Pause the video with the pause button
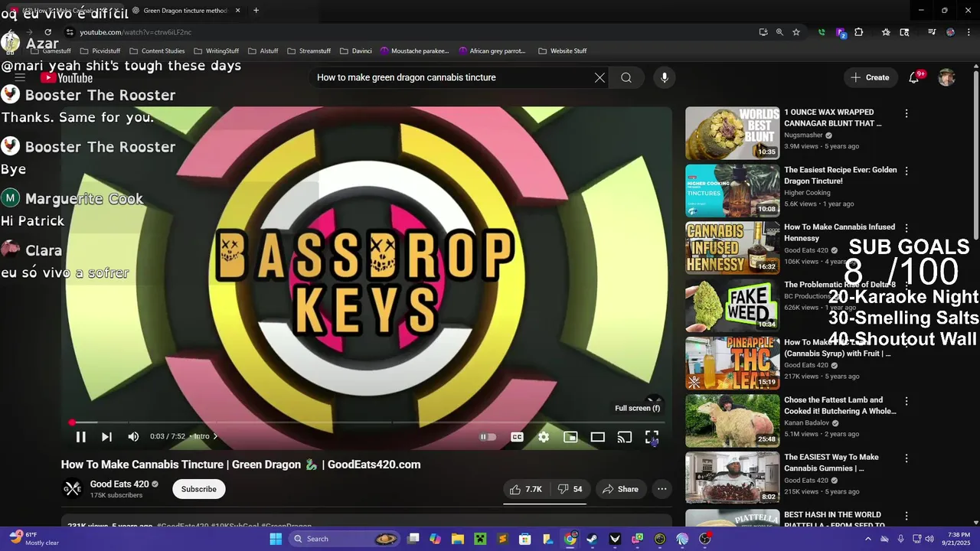Image resolution: width=980 pixels, height=551 pixels. [x=80, y=437]
